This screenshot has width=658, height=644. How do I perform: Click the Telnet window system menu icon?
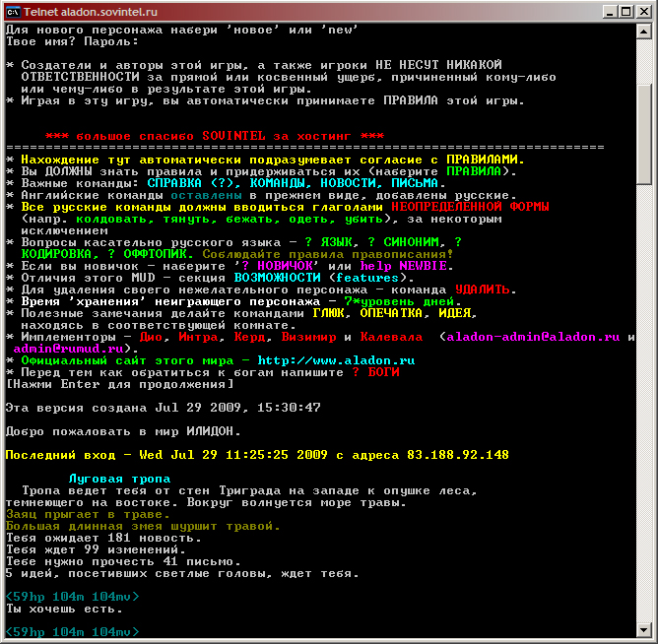13,12
